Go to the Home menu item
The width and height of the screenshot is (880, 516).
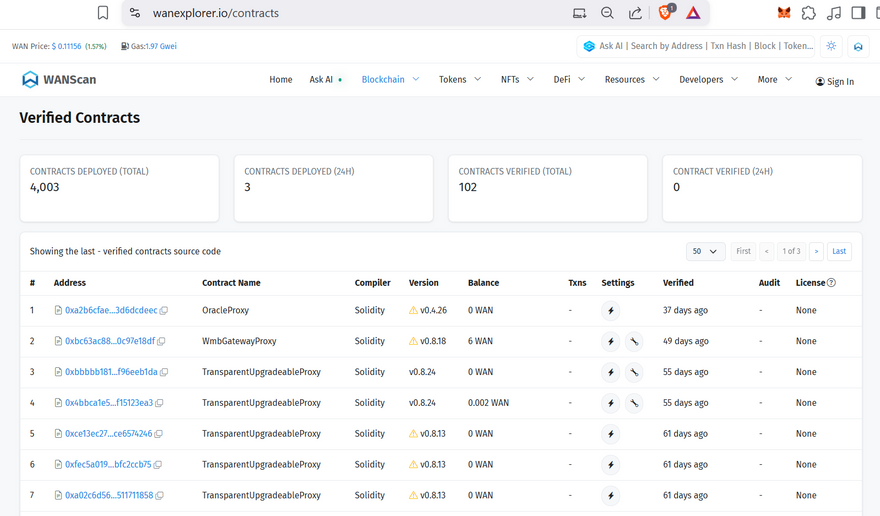point(281,80)
